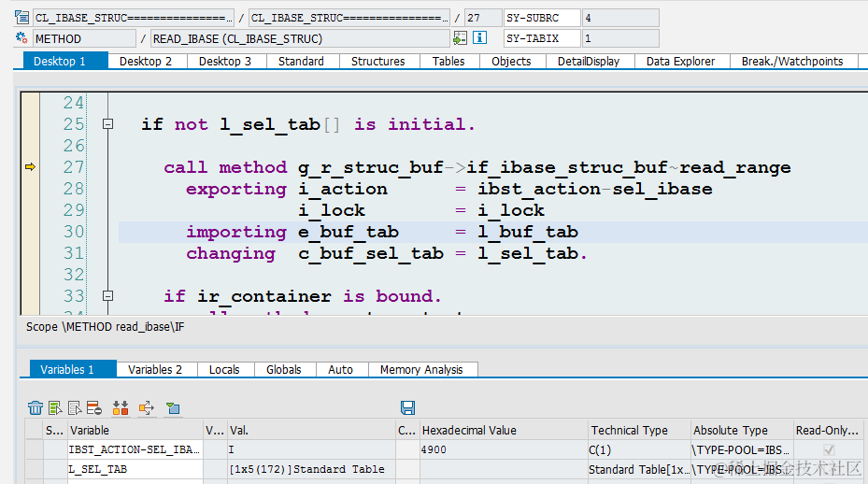The height and width of the screenshot is (484, 868).
Task: Click code line 30 importing e_buf_tab
Action: pyautogui.click(x=492, y=232)
